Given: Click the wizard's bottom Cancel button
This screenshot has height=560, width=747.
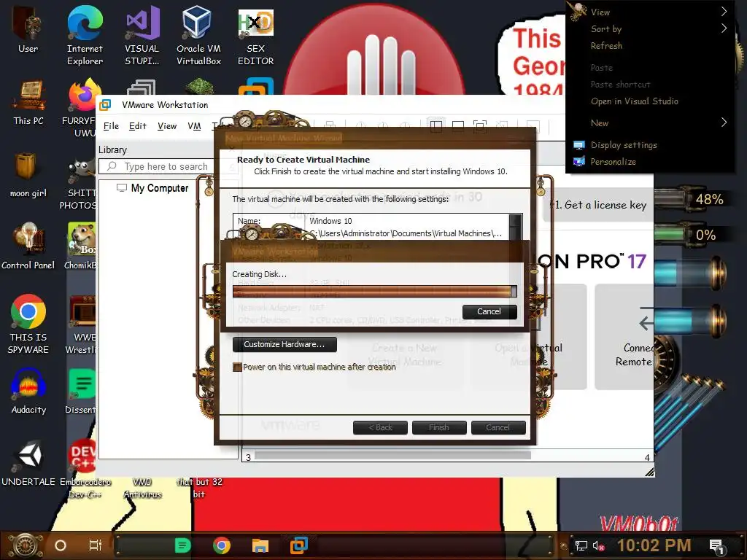Looking at the screenshot, I should pos(498,427).
